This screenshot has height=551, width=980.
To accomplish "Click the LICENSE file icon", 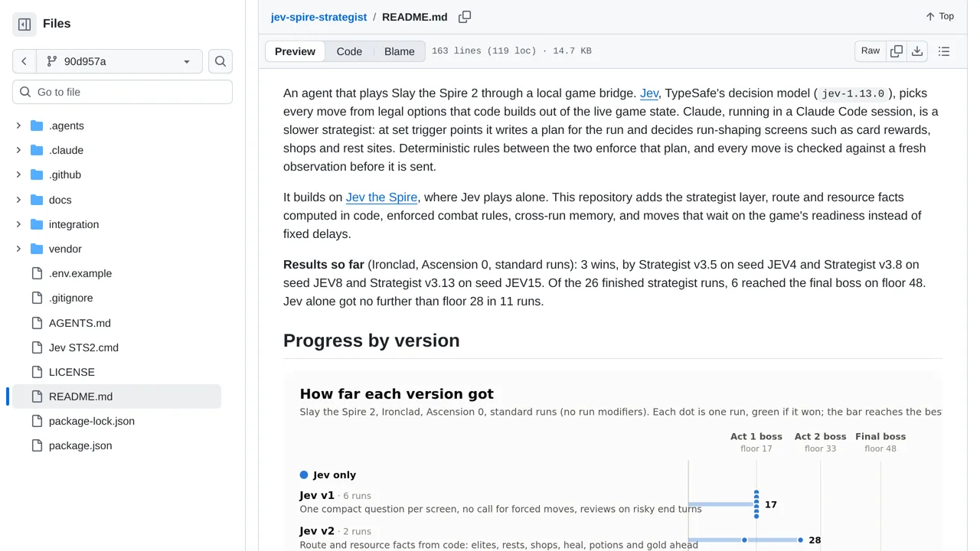I will [x=37, y=372].
